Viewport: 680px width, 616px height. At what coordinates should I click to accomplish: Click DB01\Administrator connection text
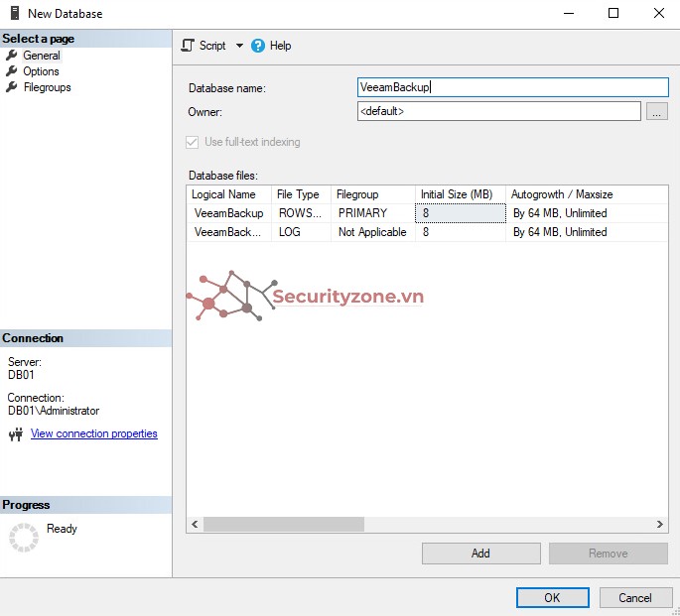[x=54, y=411]
